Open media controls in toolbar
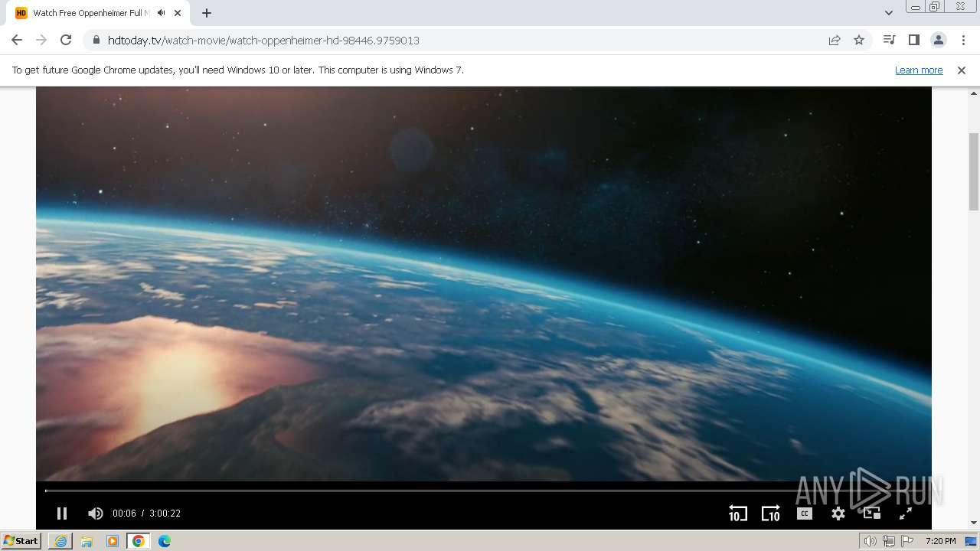 coord(889,40)
